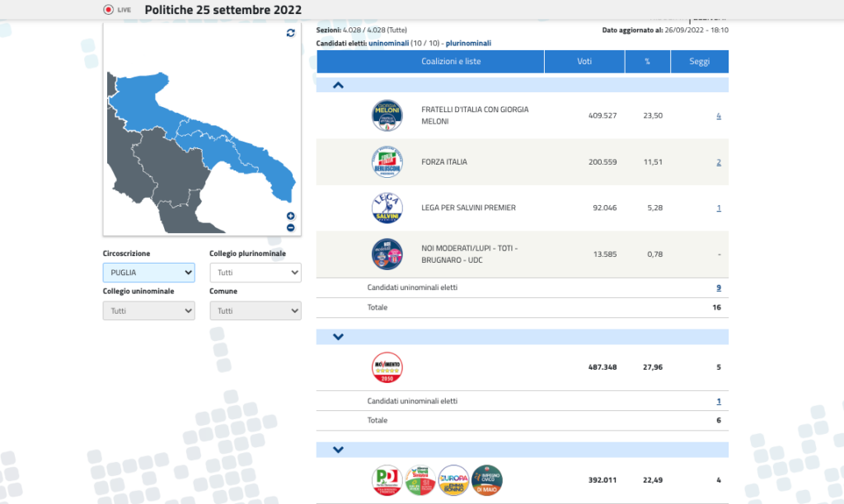
Task: Zoom in the map with plus icon
Action: point(291,217)
